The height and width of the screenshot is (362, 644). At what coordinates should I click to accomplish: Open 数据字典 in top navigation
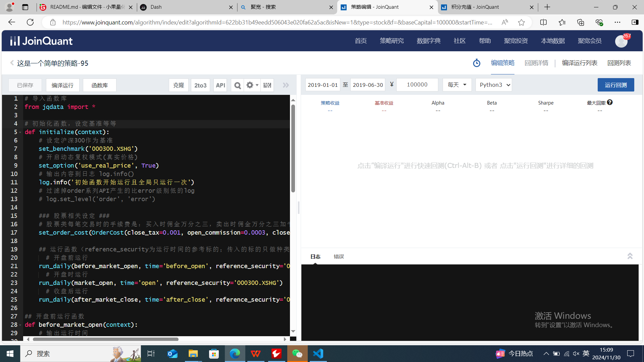429,41
